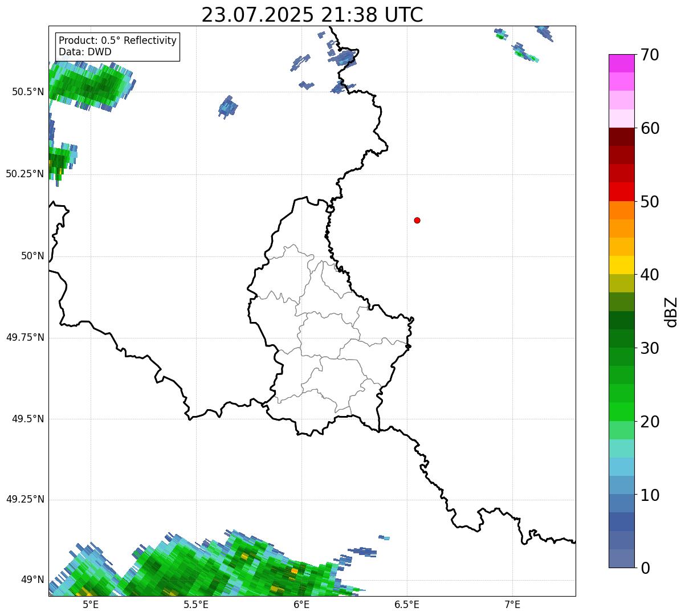
Task: Click the small blue echo east of 5.5°E near 50.5°N
Action: pyautogui.click(x=228, y=107)
